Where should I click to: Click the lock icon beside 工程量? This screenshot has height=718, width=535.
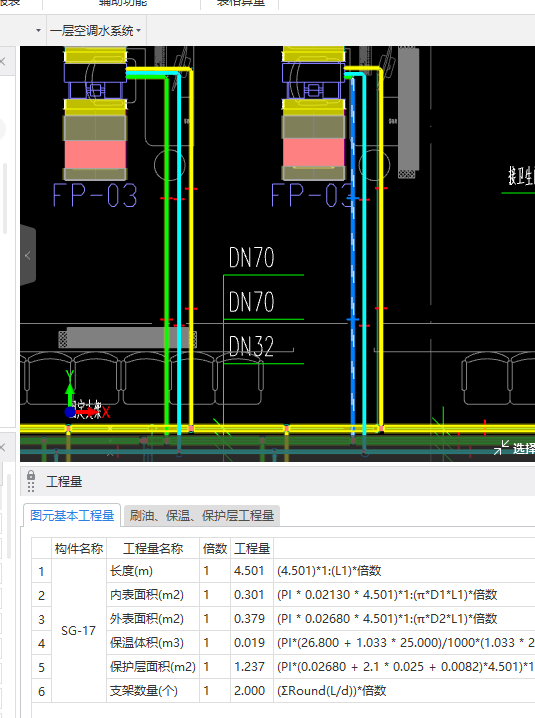pos(31,474)
